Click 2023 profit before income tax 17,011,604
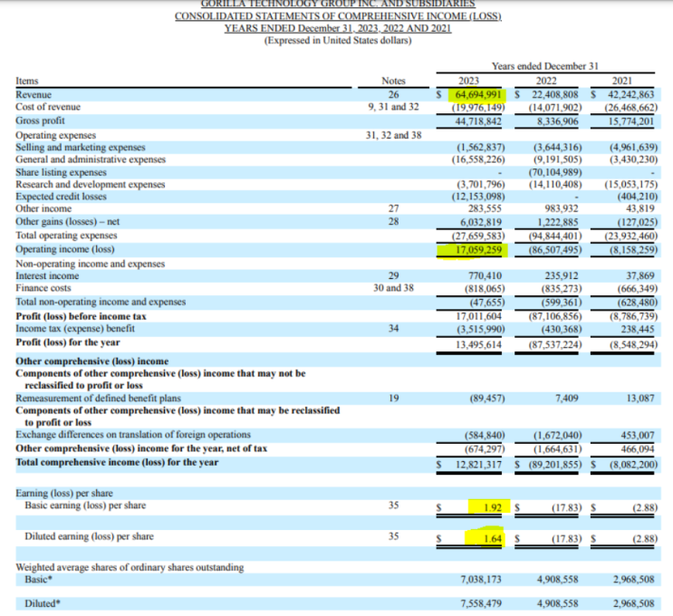The image size is (673, 616). coord(478,316)
